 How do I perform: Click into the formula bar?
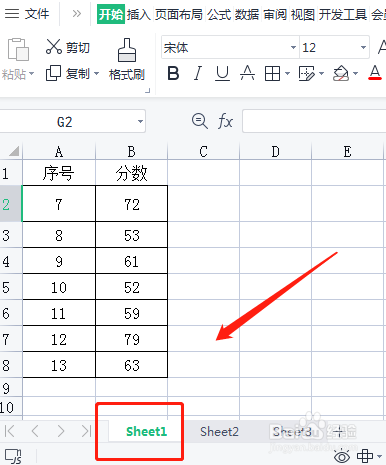click(314, 121)
